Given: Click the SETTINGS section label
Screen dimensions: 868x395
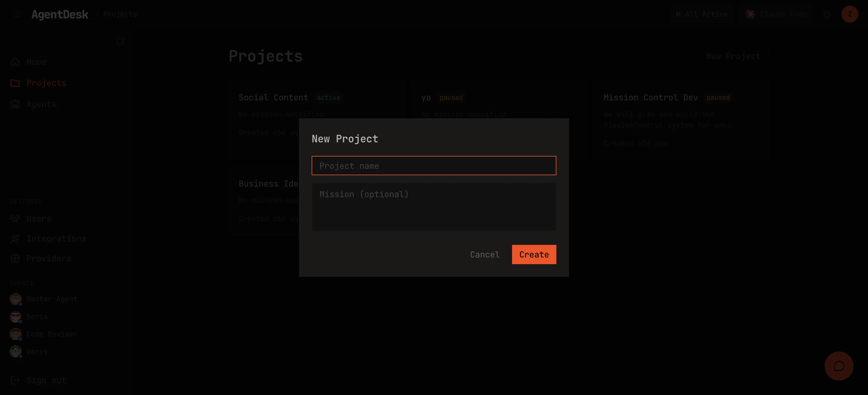Looking at the screenshot, I should click(x=26, y=201).
